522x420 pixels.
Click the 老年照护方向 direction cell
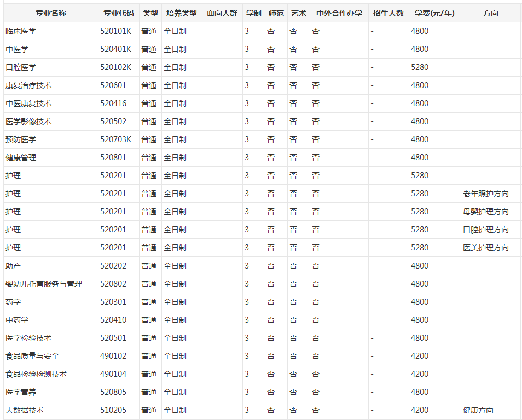tap(485, 194)
